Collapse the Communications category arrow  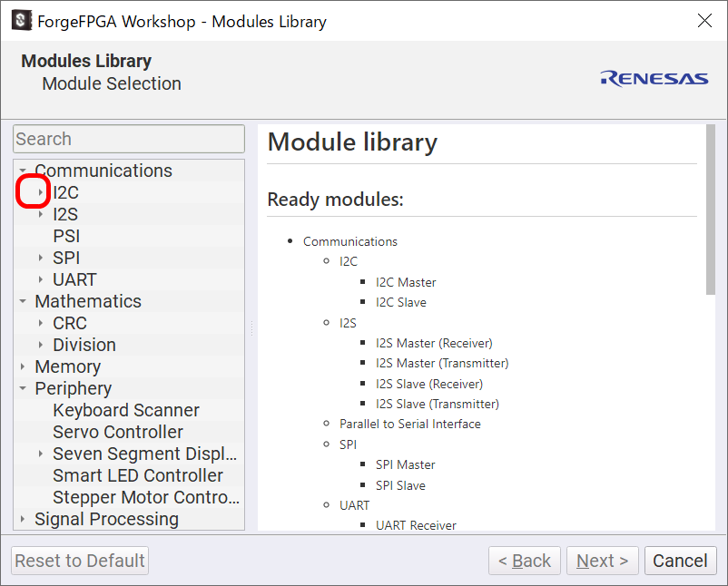[23, 171]
